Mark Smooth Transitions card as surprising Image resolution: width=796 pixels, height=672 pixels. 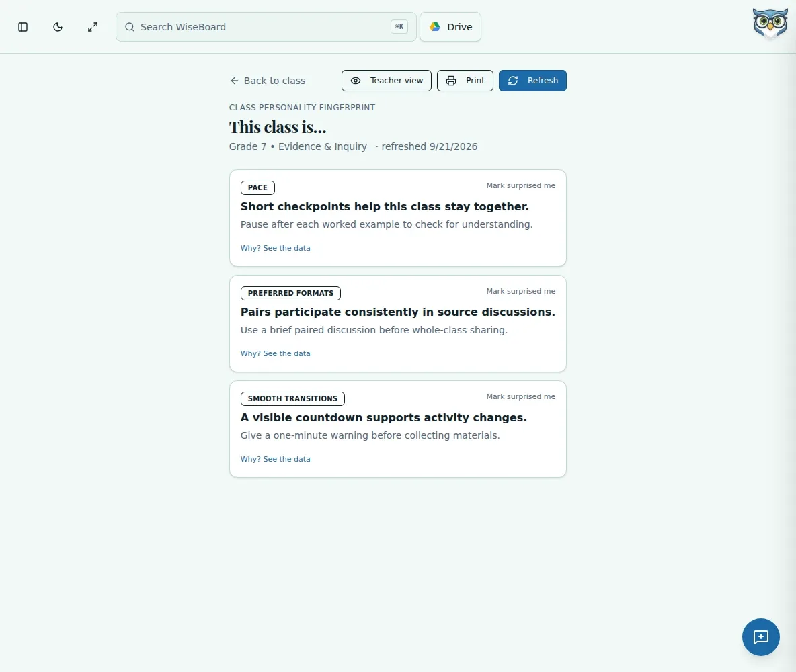pos(521,397)
